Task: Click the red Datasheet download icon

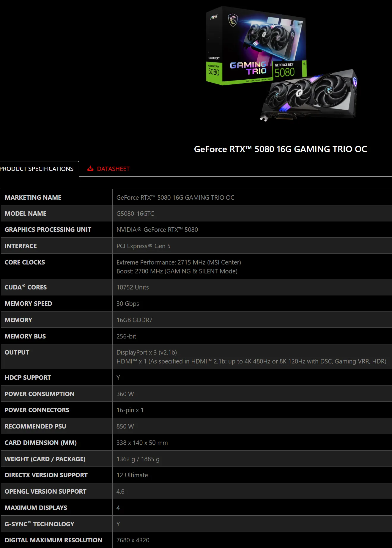Action: (x=90, y=169)
